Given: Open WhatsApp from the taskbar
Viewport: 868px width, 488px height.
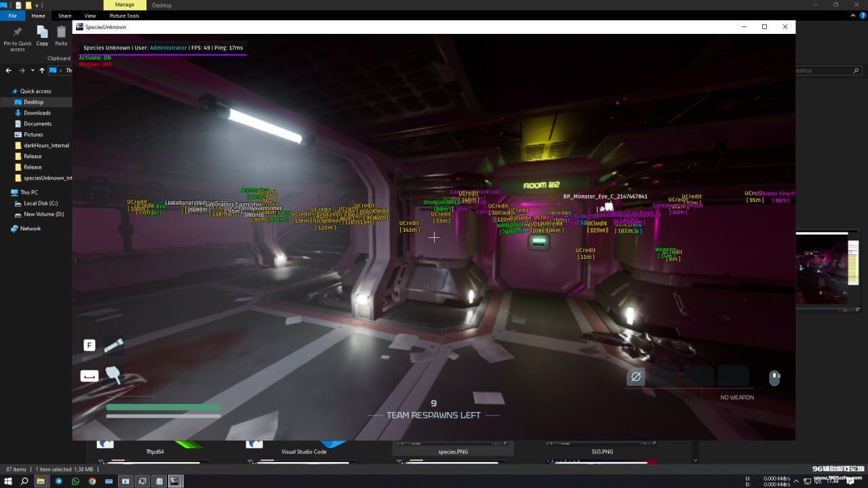Looking at the screenshot, I should pos(75,481).
